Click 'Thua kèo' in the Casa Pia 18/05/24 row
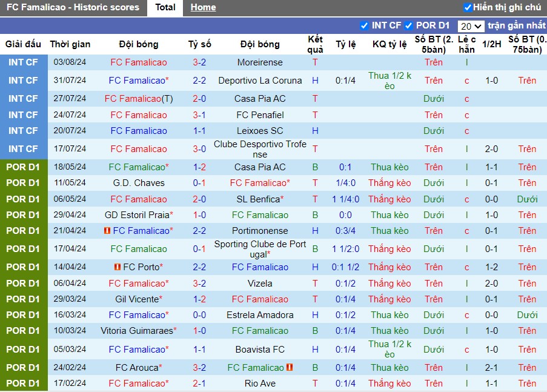Image resolution: width=547 pixels, height=392 pixels. pyautogui.click(x=390, y=167)
